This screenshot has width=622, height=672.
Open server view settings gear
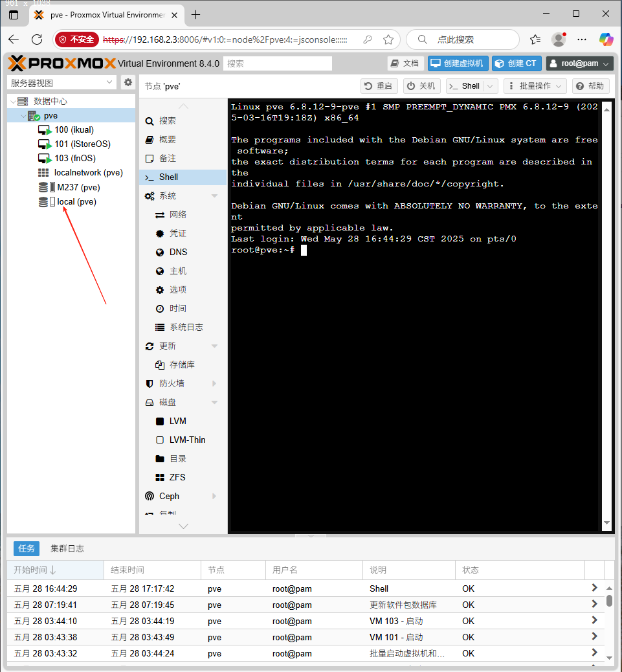tap(128, 82)
